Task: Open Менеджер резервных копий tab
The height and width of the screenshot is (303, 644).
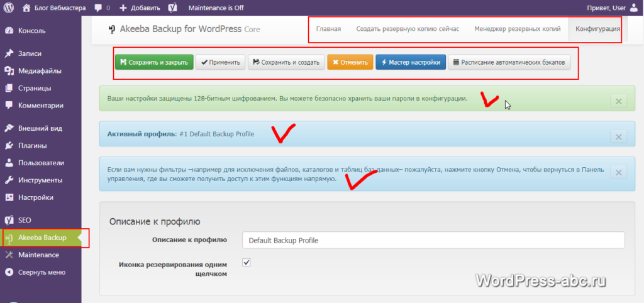Action: tap(517, 29)
